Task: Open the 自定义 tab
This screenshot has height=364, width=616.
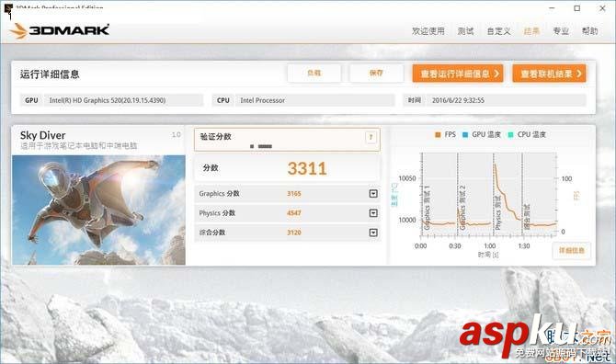Action: 498,31
